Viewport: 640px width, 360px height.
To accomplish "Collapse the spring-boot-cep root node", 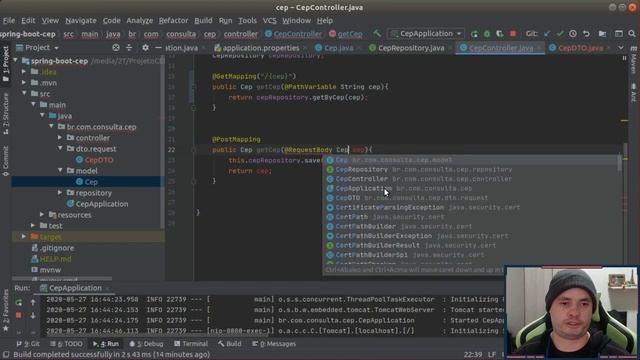I will coord(16,61).
